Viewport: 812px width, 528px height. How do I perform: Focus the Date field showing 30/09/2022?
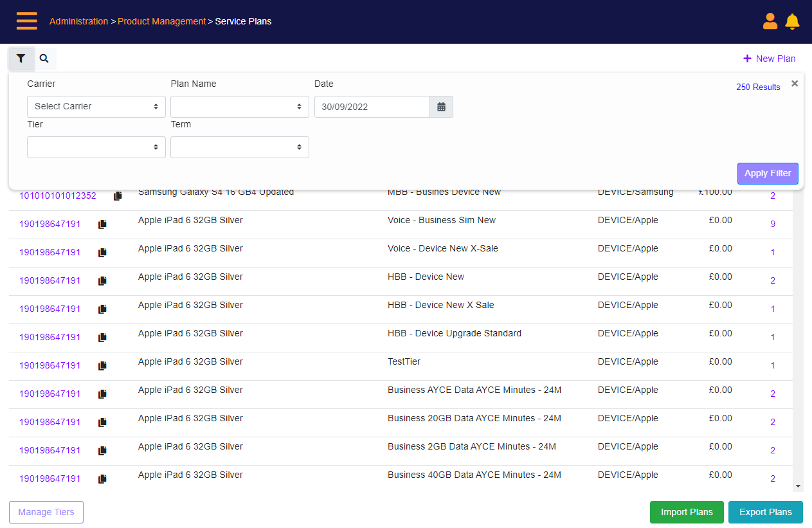pyautogui.click(x=372, y=107)
